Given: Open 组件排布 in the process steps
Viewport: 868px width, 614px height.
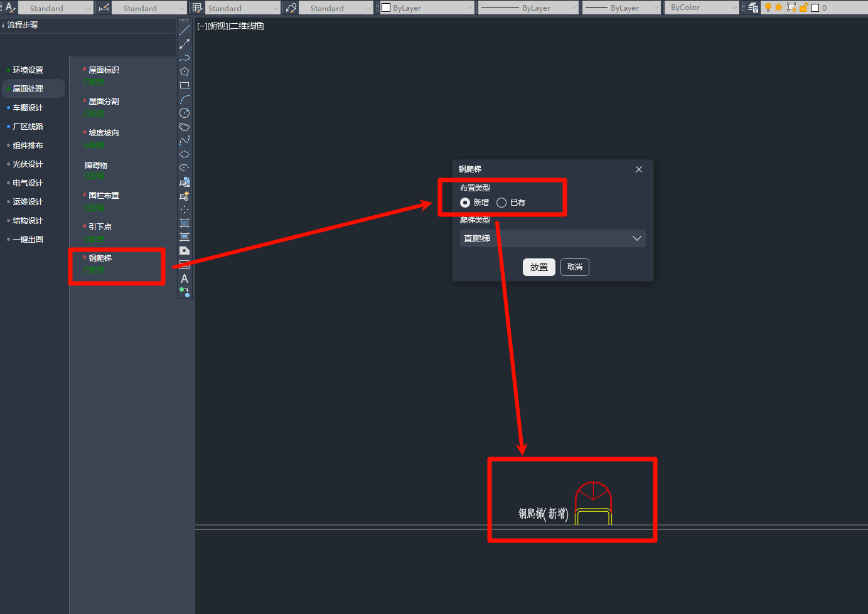Looking at the screenshot, I should pyautogui.click(x=28, y=146).
